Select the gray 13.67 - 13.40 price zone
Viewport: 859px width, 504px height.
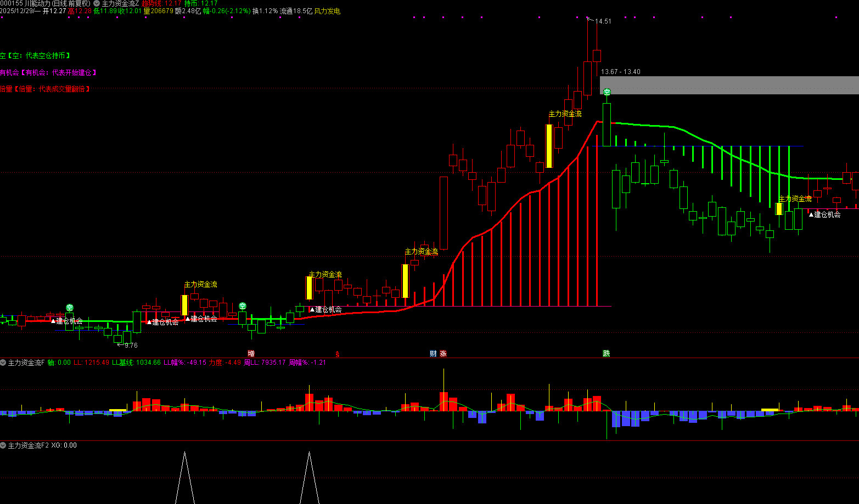pyautogui.click(x=729, y=85)
